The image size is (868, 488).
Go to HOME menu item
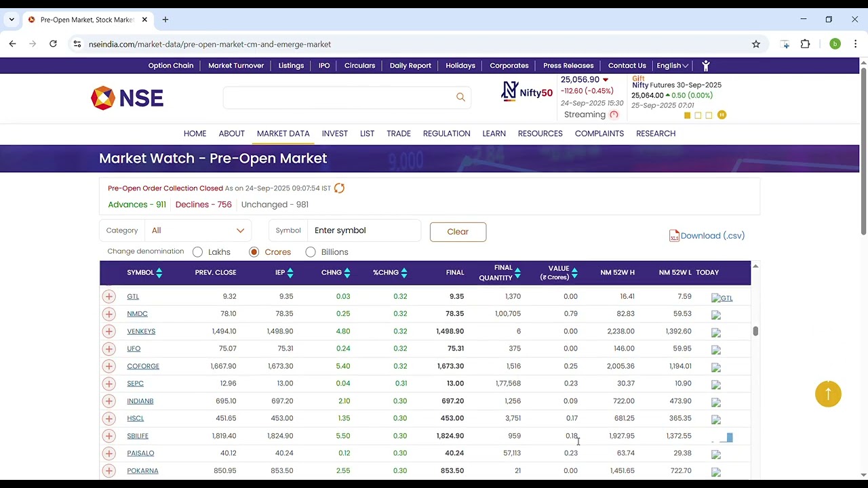[x=195, y=134]
